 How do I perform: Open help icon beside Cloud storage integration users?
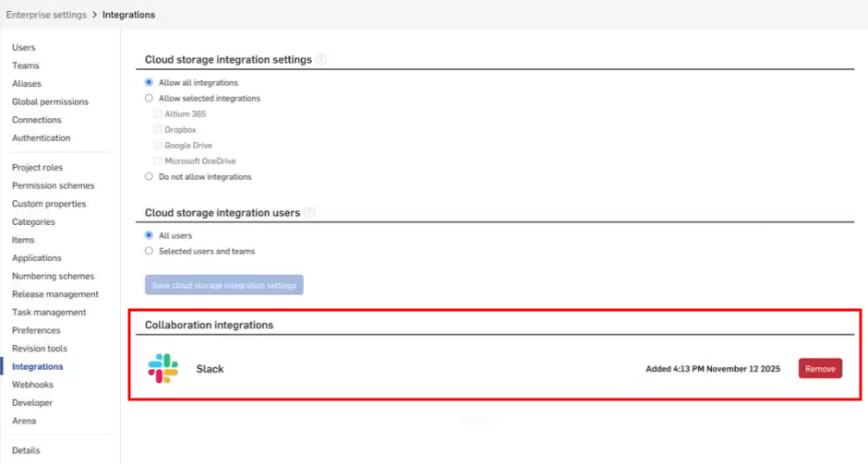tap(309, 212)
